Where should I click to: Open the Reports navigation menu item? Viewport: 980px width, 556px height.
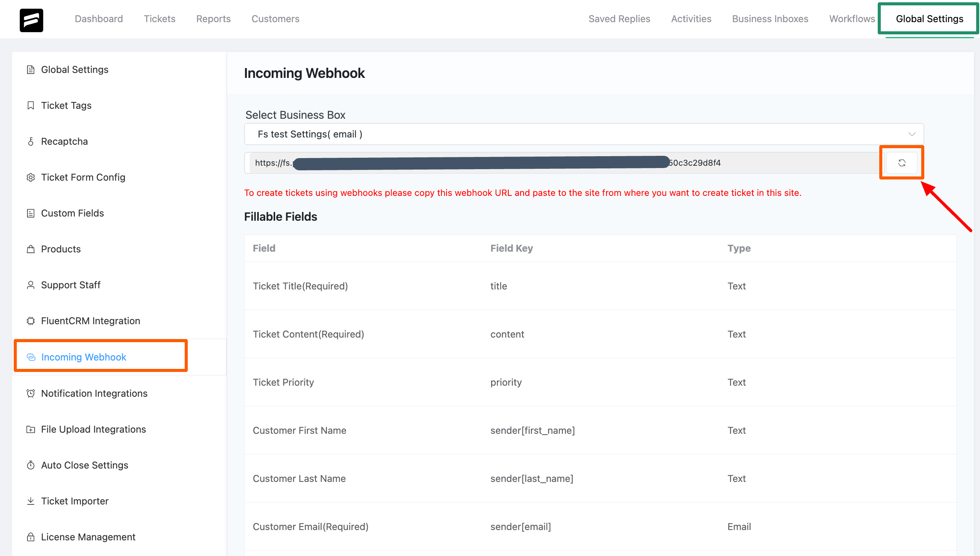coord(213,18)
